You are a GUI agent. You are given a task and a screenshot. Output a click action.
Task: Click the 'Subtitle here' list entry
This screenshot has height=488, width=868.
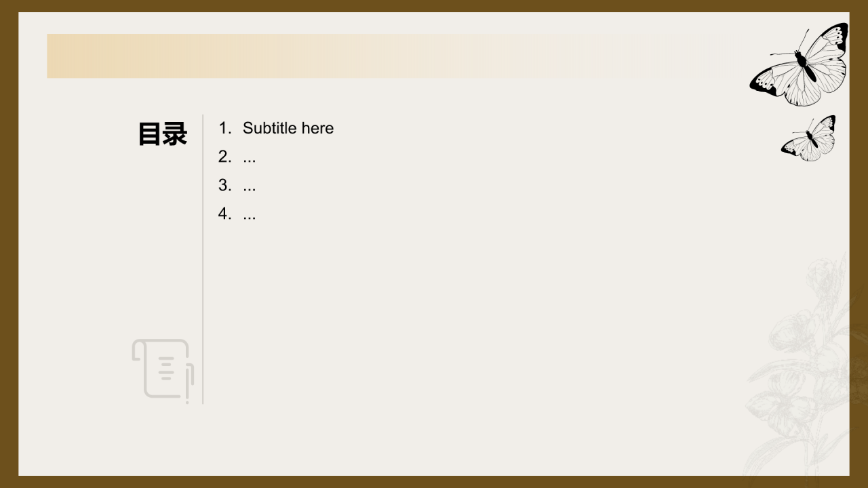288,128
